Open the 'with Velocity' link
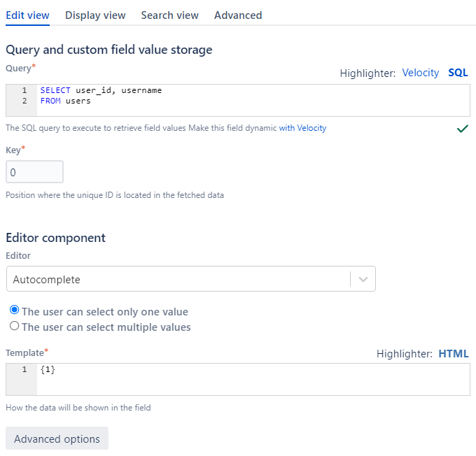Image resolution: width=476 pixels, height=456 pixels. coord(302,128)
